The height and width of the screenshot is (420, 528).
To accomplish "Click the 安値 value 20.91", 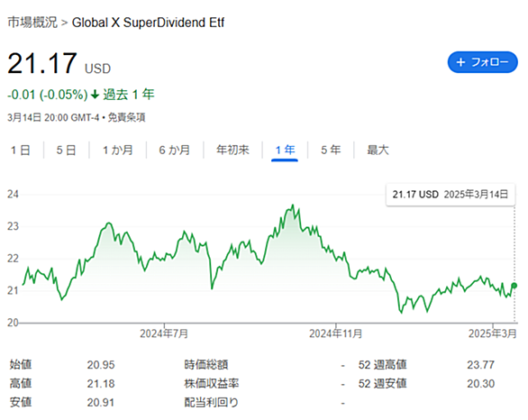I will pyautogui.click(x=101, y=403).
